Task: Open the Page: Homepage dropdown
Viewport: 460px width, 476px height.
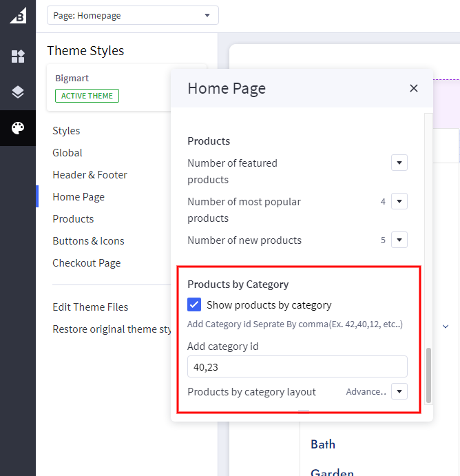Action: [x=132, y=15]
